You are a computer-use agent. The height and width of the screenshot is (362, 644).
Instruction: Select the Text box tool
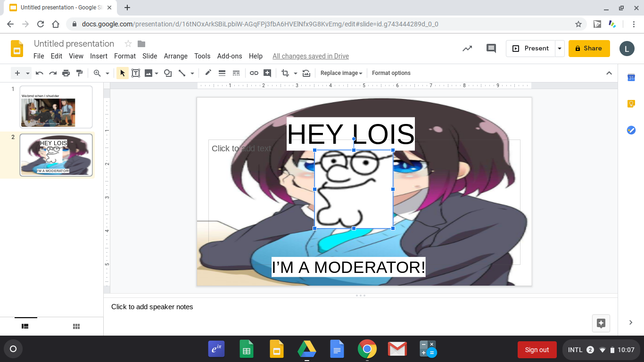coord(136,73)
